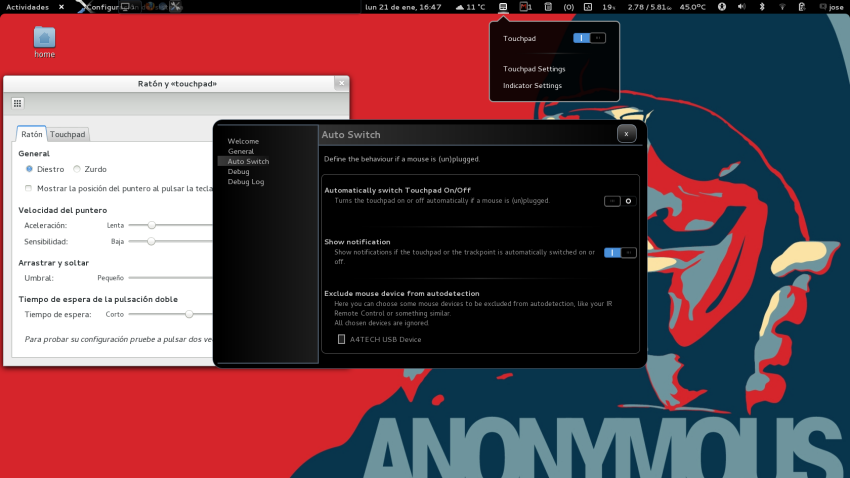Turn off the Show notification switch

[620, 253]
